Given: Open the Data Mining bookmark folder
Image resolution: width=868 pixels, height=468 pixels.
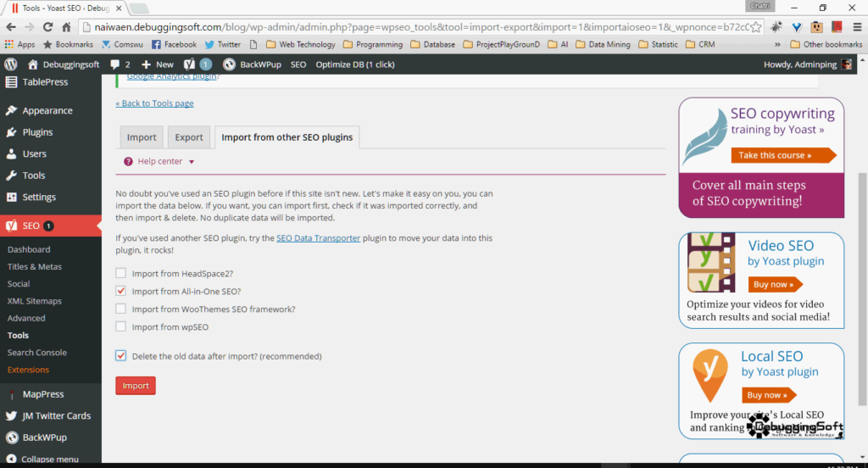Looking at the screenshot, I should pyautogui.click(x=603, y=44).
